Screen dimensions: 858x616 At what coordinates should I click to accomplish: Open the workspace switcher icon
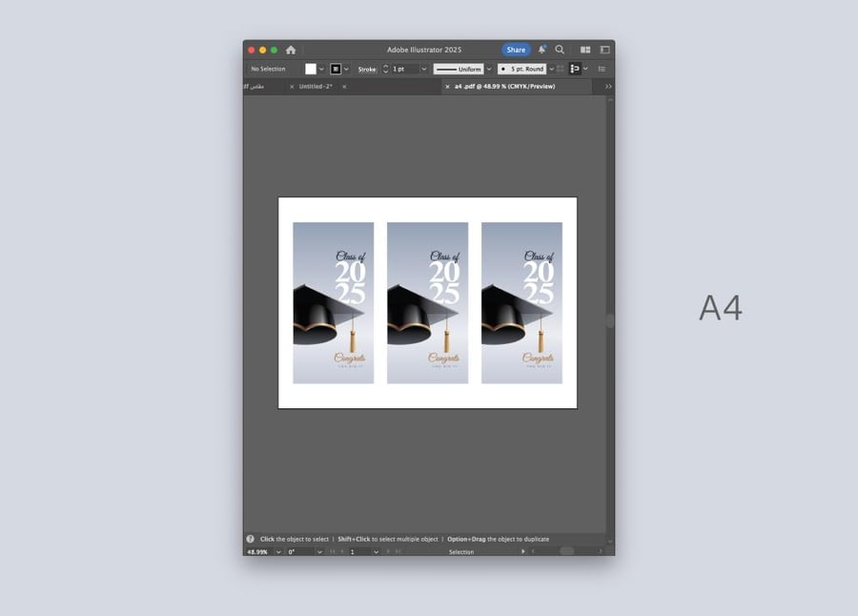(x=604, y=50)
